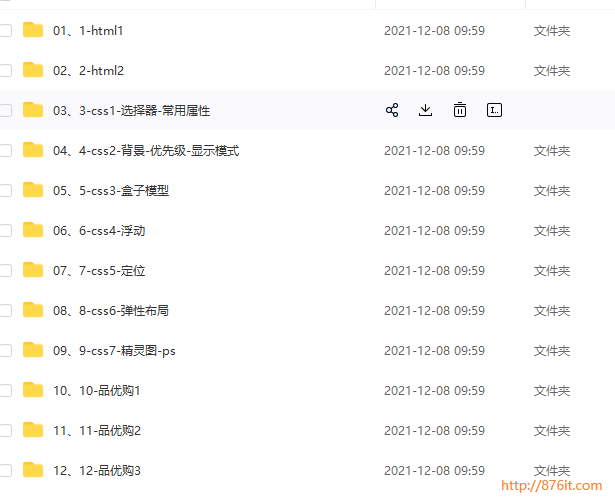Toggle checkbox for 12、12-品优购3
This screenshot has width=615, height=502.
point(5,471)
